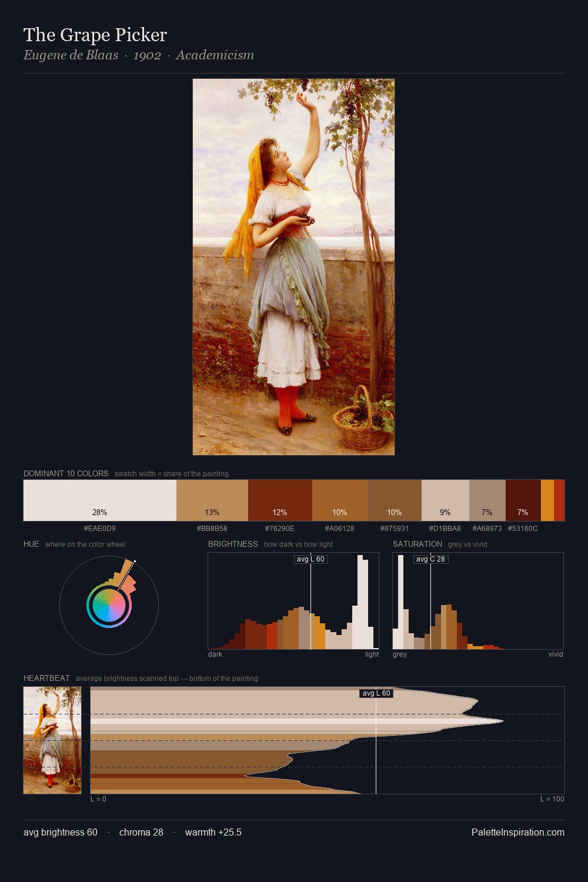Select the 28% swatch #EAE0D9
Viewport: 588px width, 882px height.
pyautogui.click(x=100, y=500)
